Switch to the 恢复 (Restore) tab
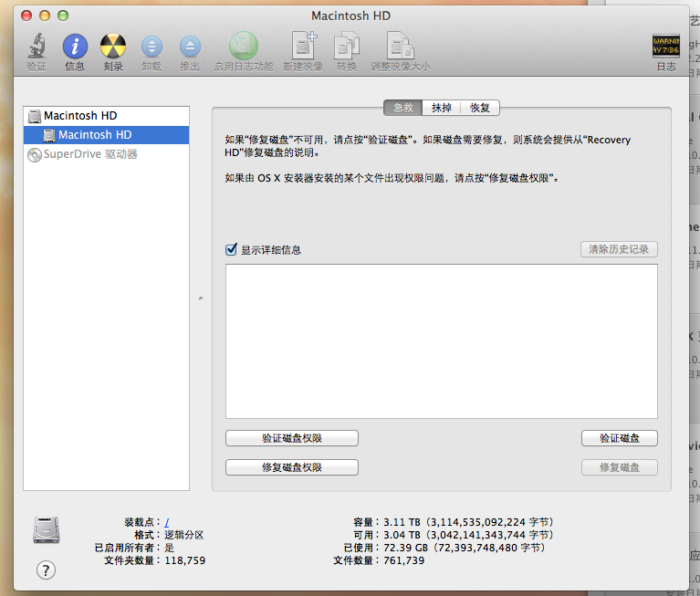The height and width of the screenshot is (596, 700). click(480, 108)
